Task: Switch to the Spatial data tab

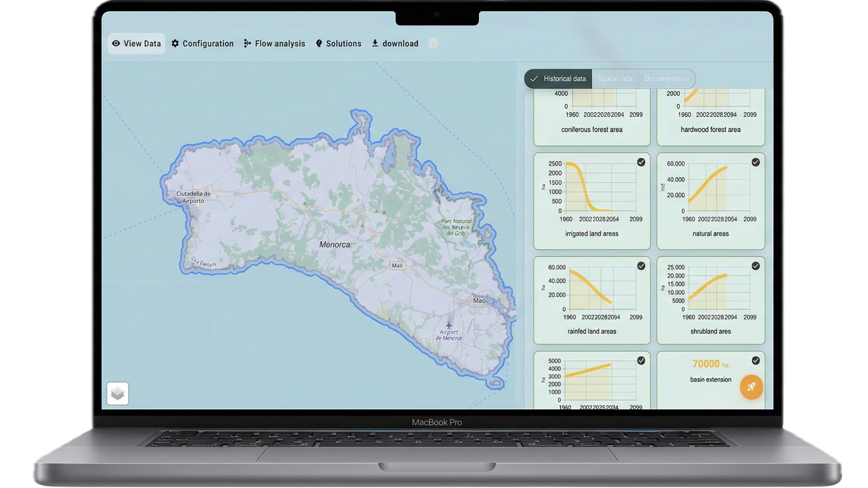Action: [615, 79]
